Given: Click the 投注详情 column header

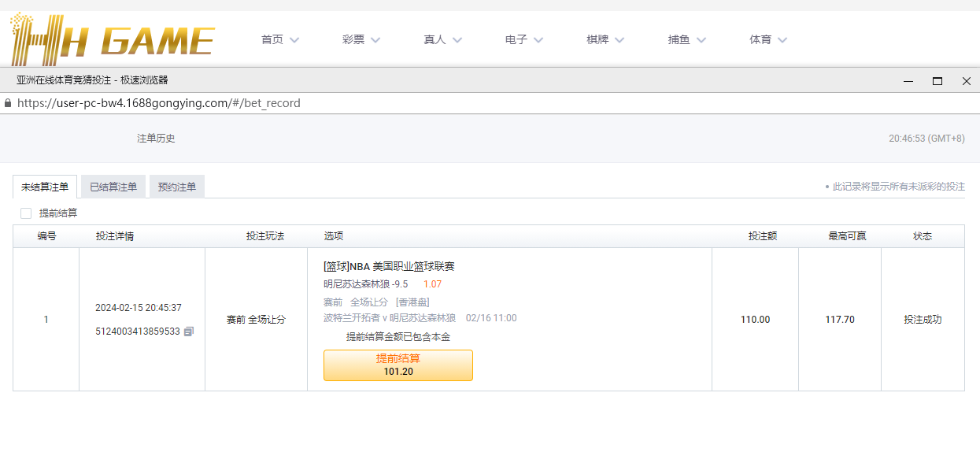Looking at the screenshot, I should [115, 236].
